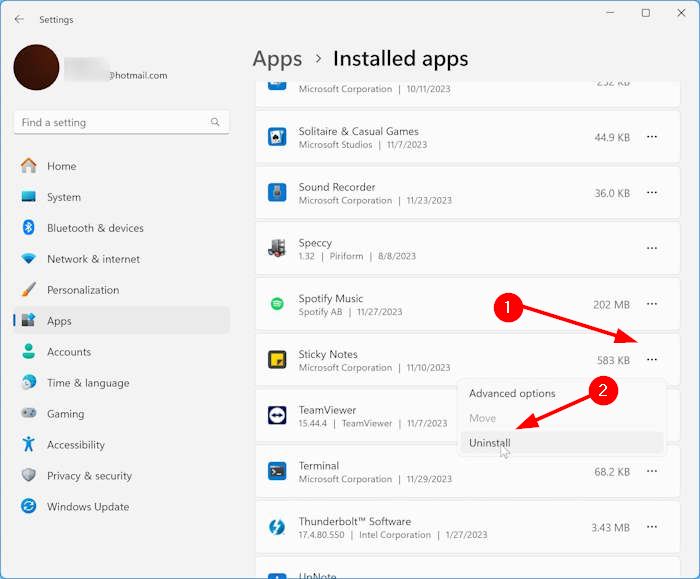Select the Sticky Notes app name
700x579 pixels.
328,354
